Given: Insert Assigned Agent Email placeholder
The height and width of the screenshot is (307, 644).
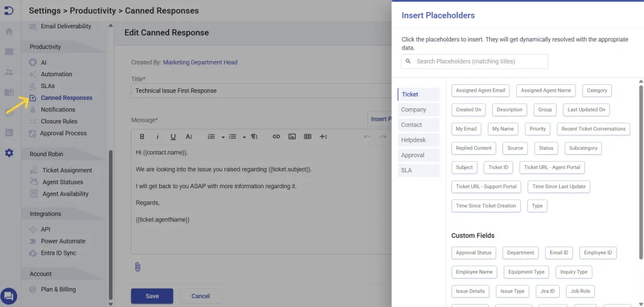Looking at the screenshot, I should (480, 91).
